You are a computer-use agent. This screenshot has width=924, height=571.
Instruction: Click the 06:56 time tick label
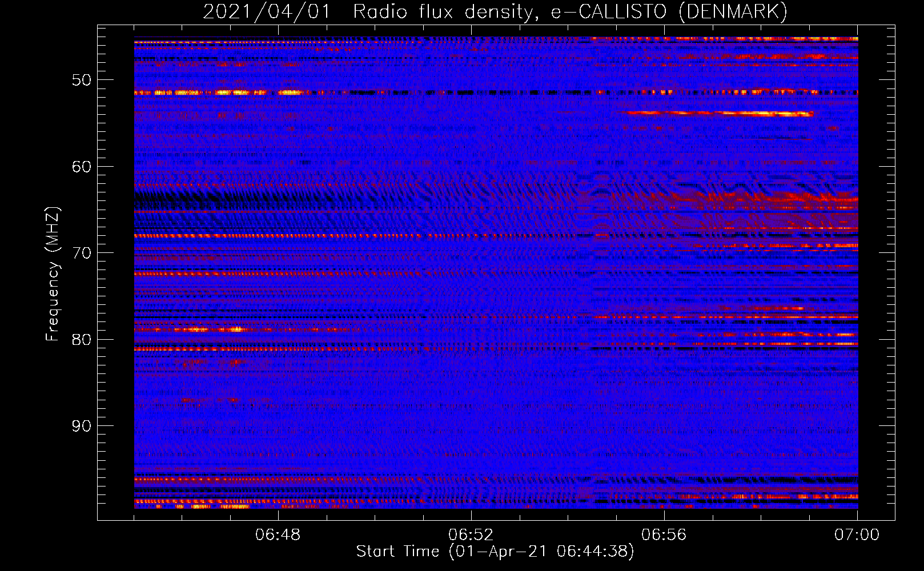pyautogui.click(x=664, y=535)
